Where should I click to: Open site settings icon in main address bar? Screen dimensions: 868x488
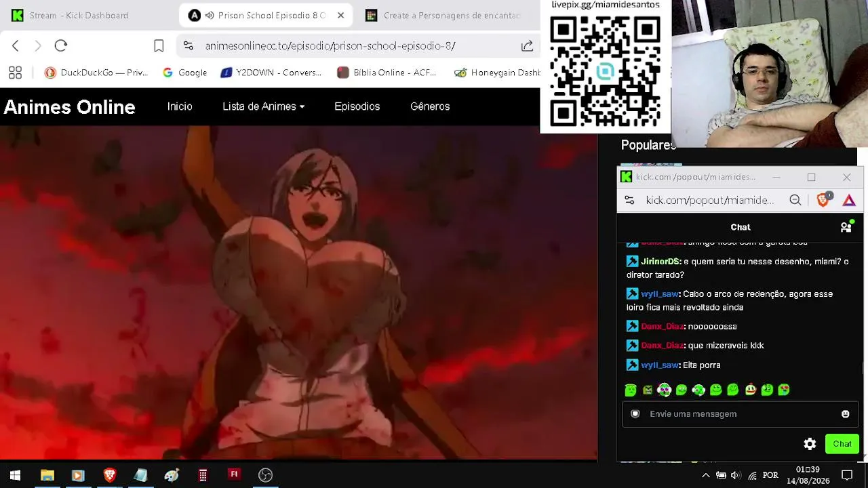pos(189,45)
